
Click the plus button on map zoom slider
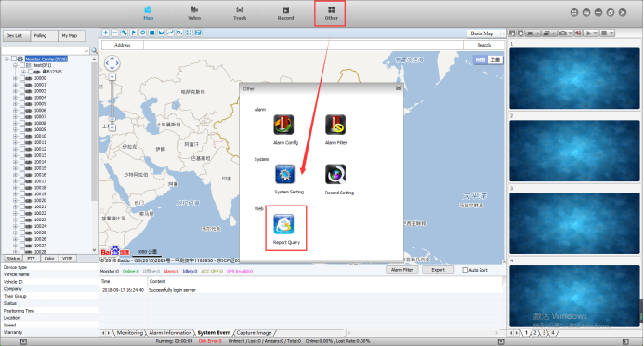(112, 77)
